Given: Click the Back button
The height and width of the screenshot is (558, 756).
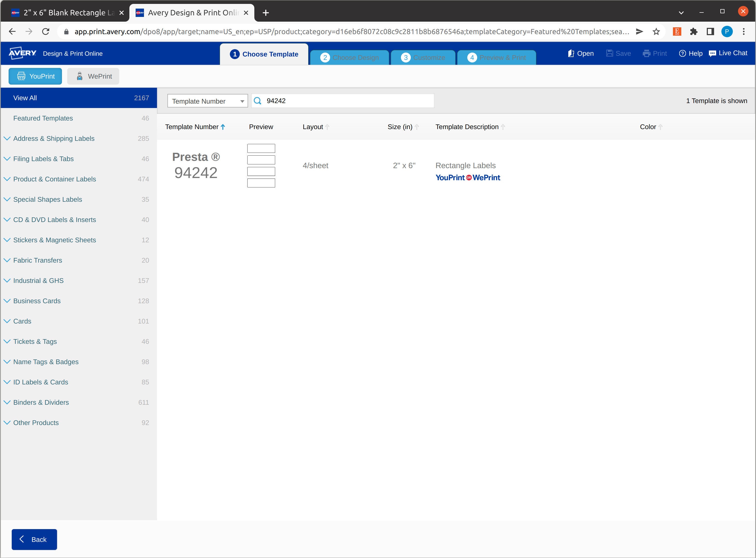Looking at the screenshot, I should [x=34, y=540].
